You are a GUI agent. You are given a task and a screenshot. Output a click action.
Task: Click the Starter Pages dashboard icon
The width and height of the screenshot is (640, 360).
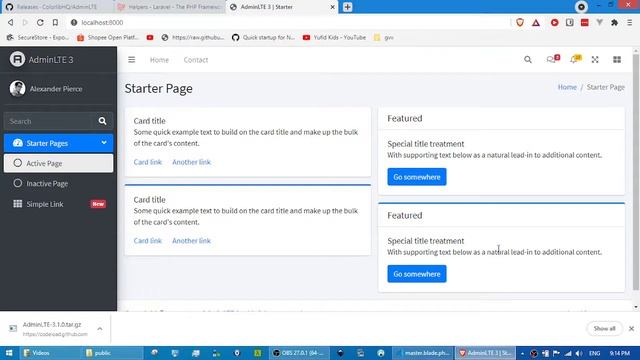(x=18, y=143)
